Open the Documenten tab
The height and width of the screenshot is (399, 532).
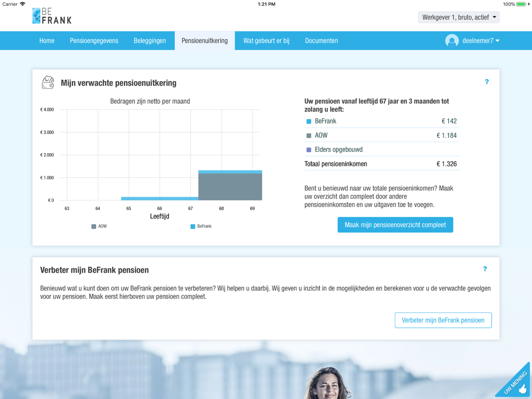coord(321,40)
